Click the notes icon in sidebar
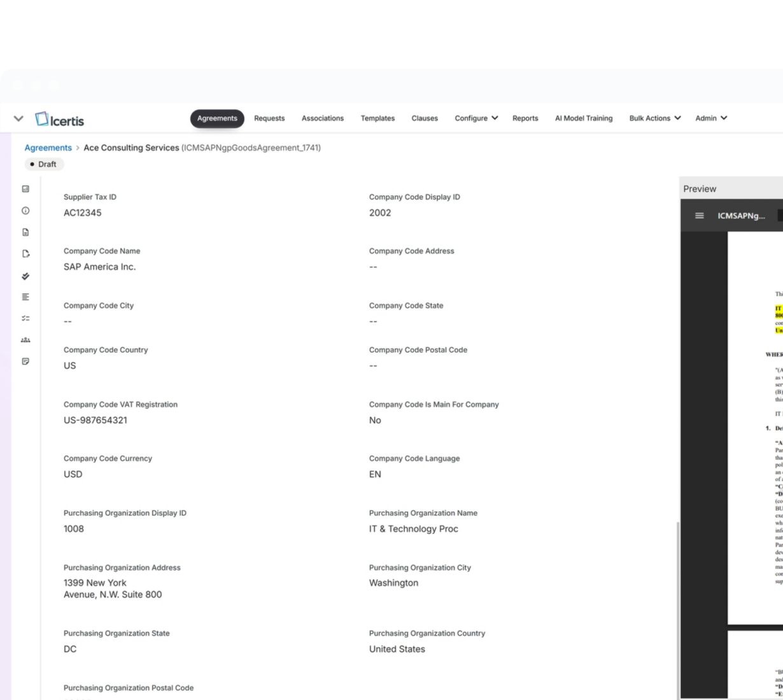The height and width of the screenshot is (700, 783). (25, 361)
